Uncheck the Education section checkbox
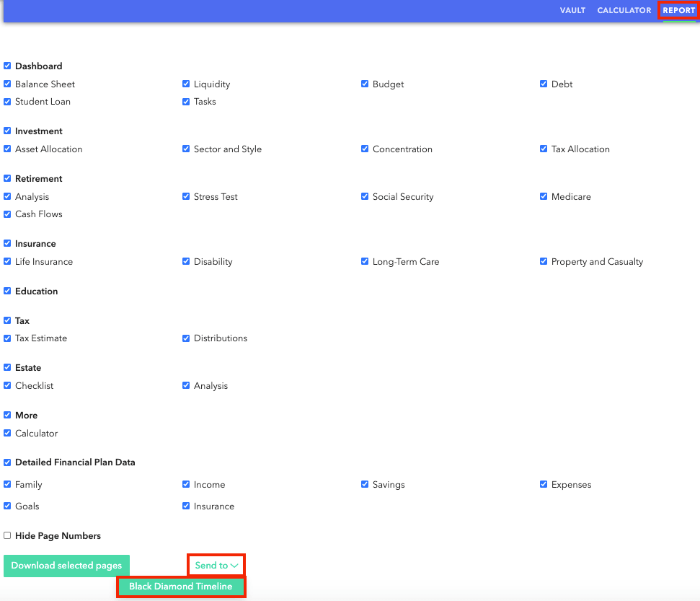 point(7,291)
